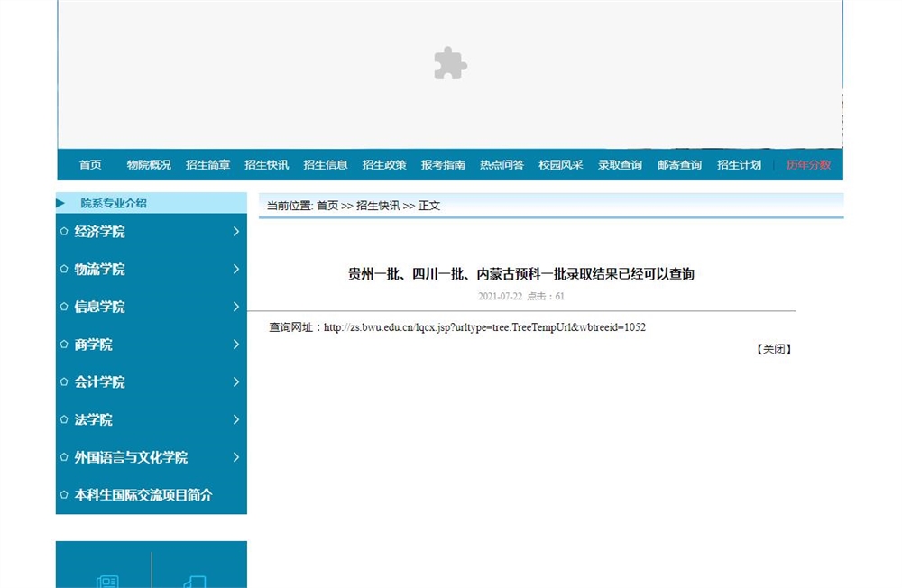
Task: Expand the 法学院 chevron arrow
Action: 235,419
